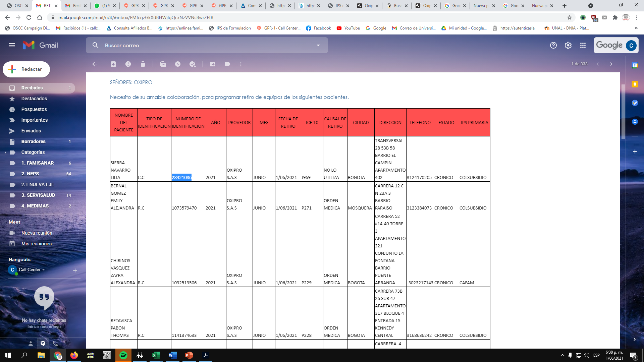Start Nueva reunión in Meet
The image size is (644, 362).
point(37,233)
